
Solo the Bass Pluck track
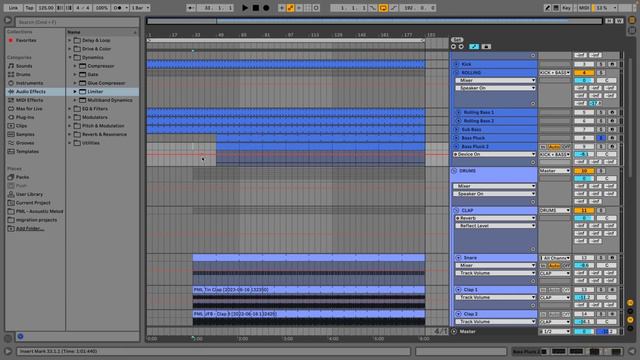point(600,138)
